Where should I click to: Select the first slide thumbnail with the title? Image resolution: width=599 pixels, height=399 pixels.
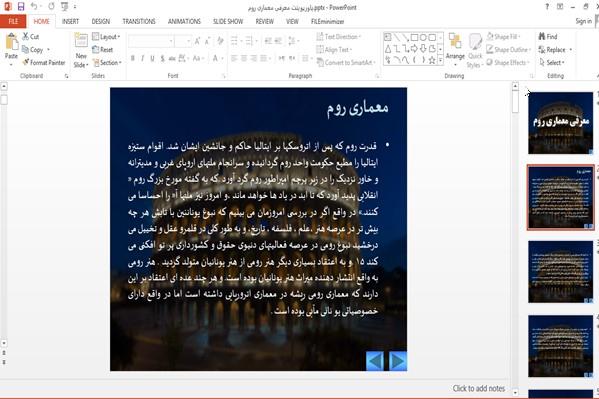pyautogui.click(x=560, y=123)
